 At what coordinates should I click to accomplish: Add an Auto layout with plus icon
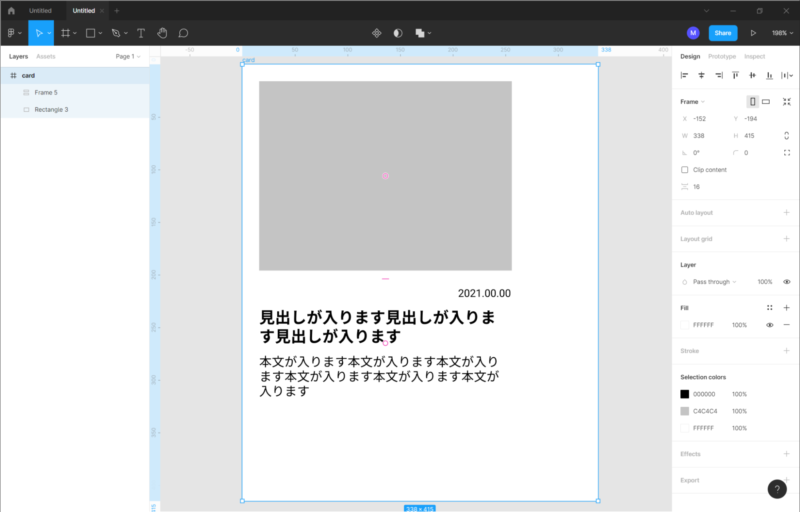(x=787, y=213)
